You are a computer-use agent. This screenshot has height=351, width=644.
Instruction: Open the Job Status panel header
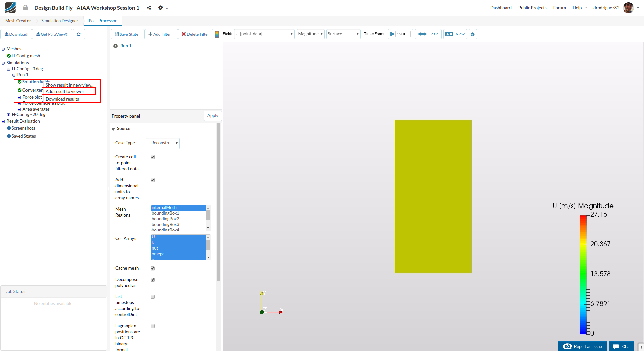(54, 292)
